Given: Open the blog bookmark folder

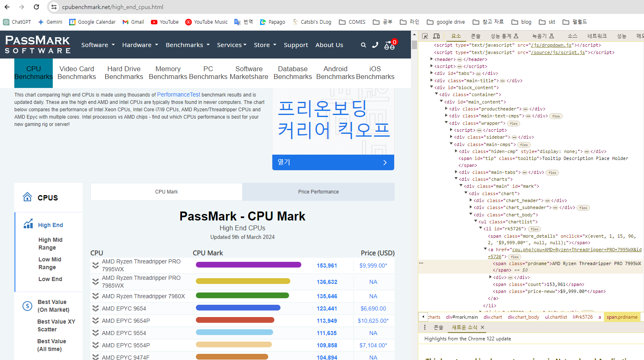Looking at the screenshot, I should (x=521, y=22).
